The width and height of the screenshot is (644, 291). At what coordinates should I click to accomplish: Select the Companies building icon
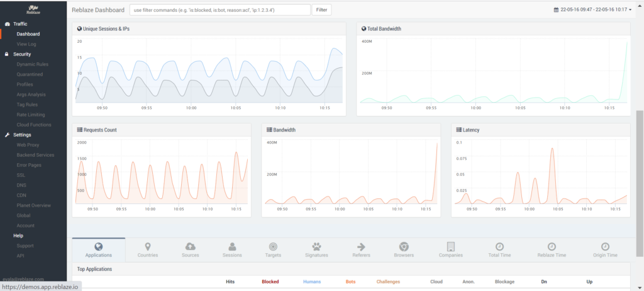[x=450, y=246]
